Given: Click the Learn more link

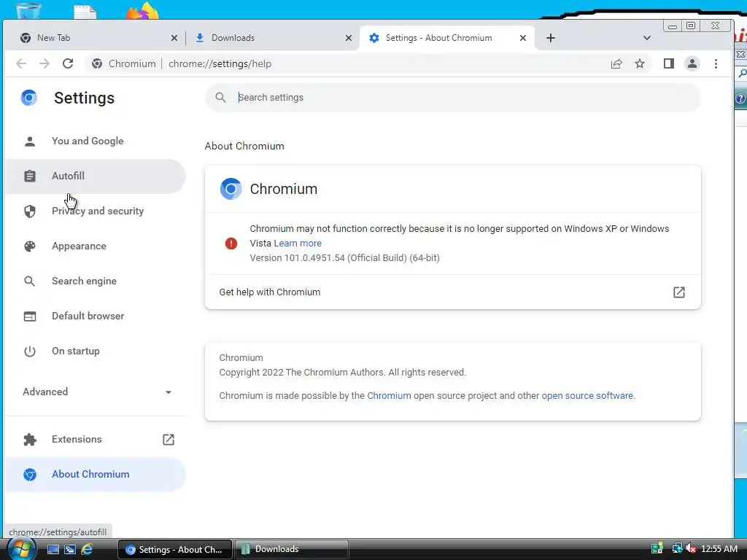Looking at the screenshot, I should 298,244.
